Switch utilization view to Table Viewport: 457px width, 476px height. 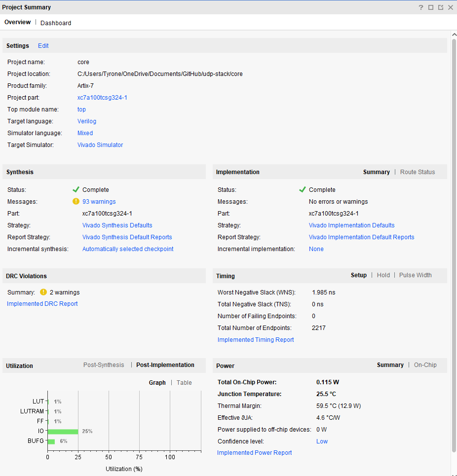(184, 383)
